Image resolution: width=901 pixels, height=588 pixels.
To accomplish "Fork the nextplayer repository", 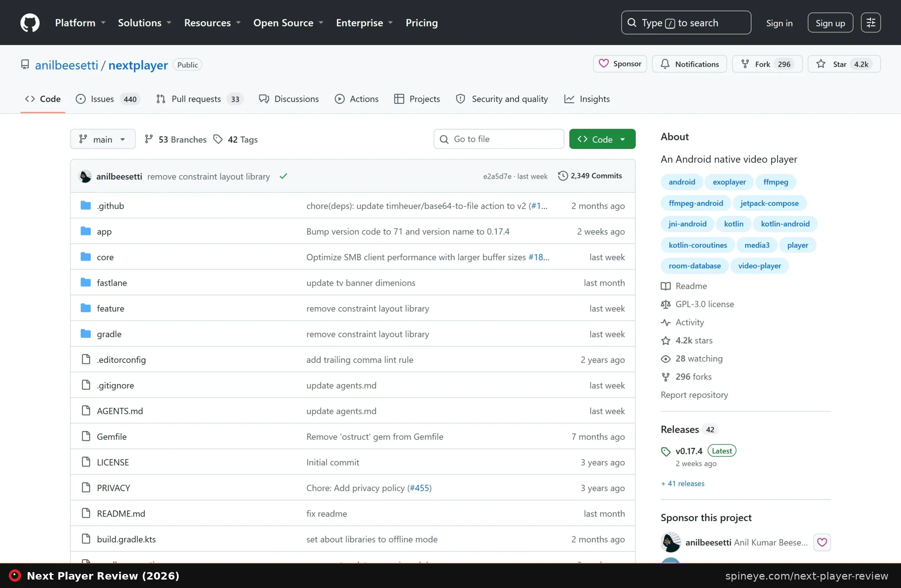I will tap(767, 64).
